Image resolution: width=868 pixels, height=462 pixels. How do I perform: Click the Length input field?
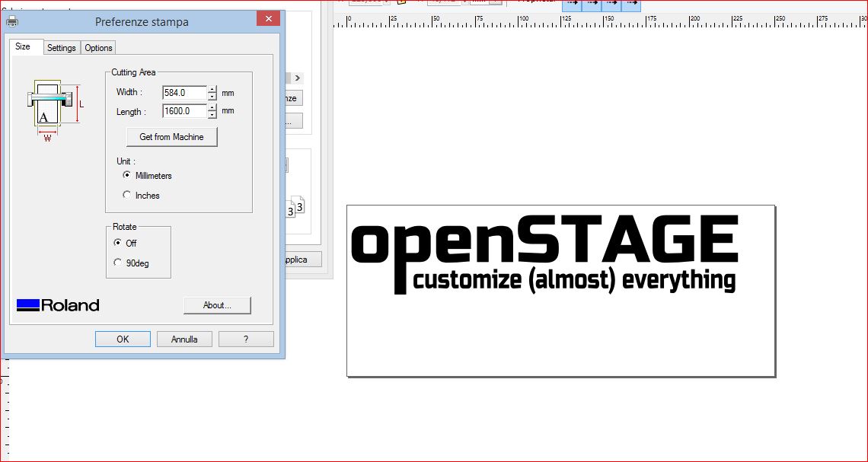point(185,111)
